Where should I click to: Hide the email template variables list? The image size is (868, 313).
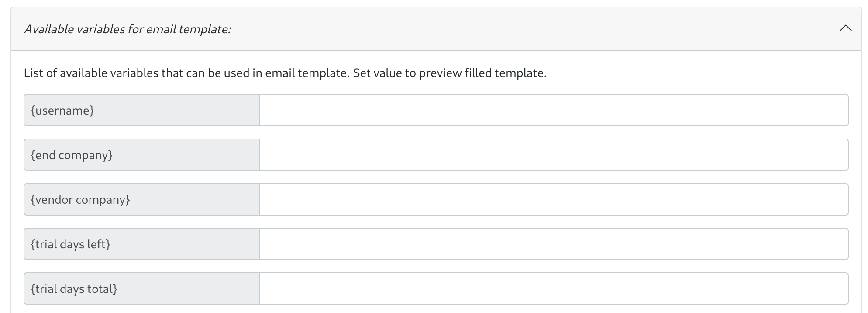(x=845, y=29)
